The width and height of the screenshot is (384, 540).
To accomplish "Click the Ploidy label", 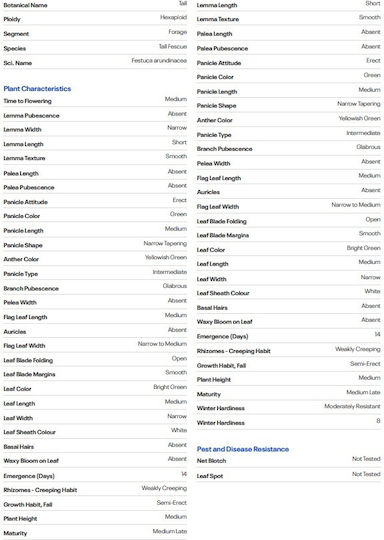I will click(x=12, y=19).
